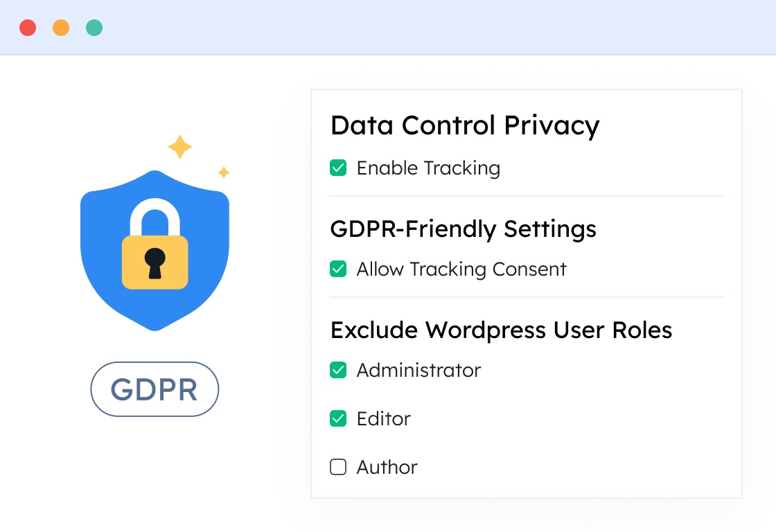Click the orange window minimize dot
The image size is (776, 532).
point(61,28)
